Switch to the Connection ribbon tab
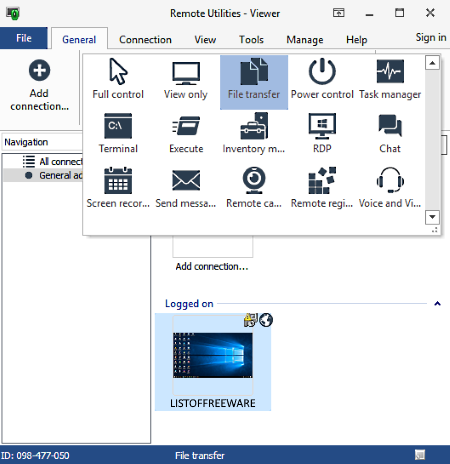The width and height of the screenshot is (450, 464). 145,40
